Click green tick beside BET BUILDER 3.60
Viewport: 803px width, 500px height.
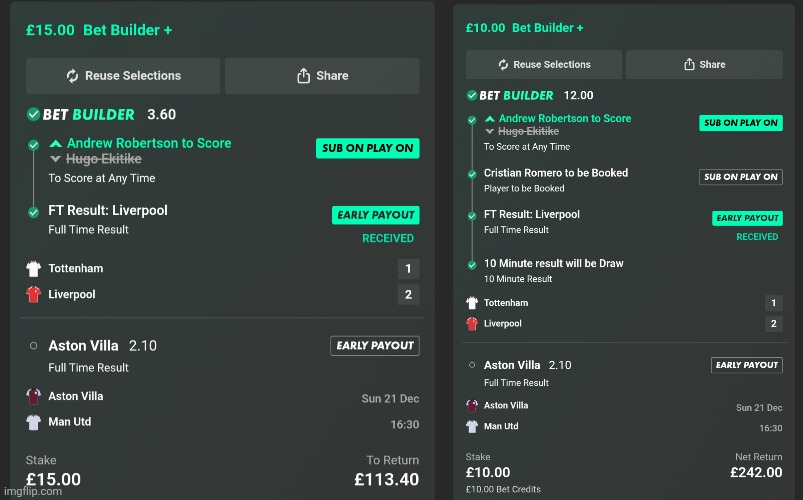pos(33,114)
